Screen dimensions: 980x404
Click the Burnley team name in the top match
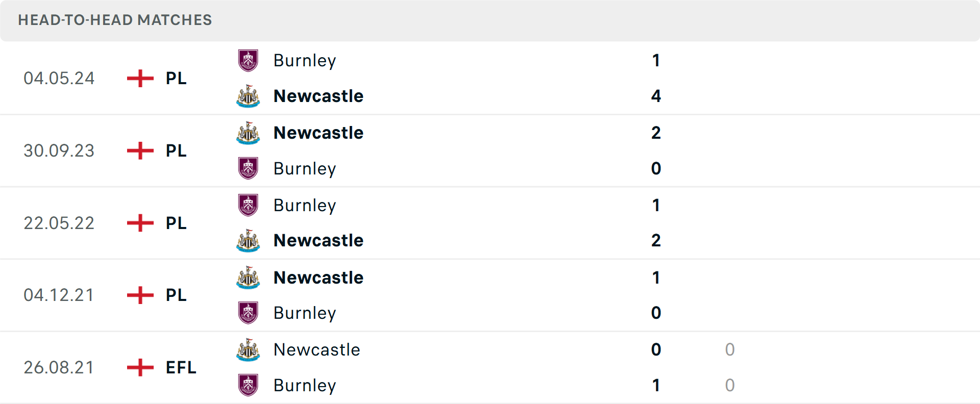click(305, 60)
